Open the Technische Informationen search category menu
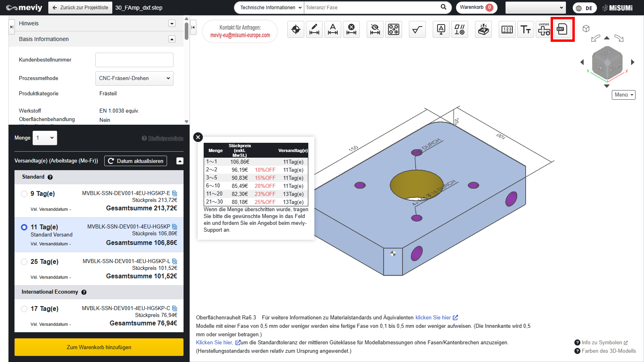 [x=269, y=8]
